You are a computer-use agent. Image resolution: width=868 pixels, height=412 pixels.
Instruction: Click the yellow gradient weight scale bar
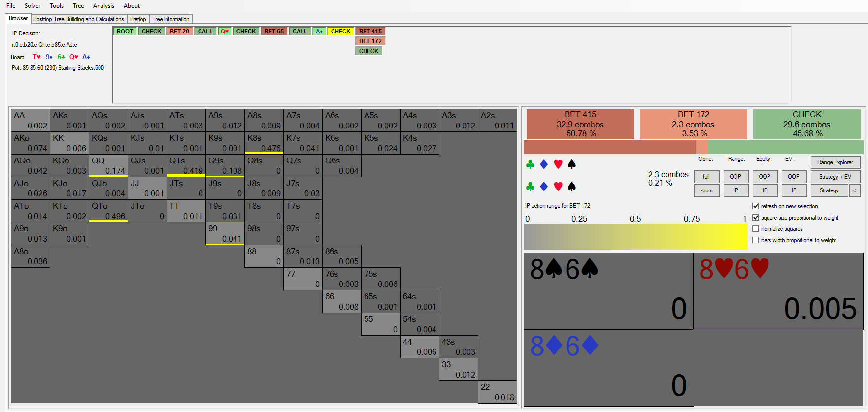635,237
